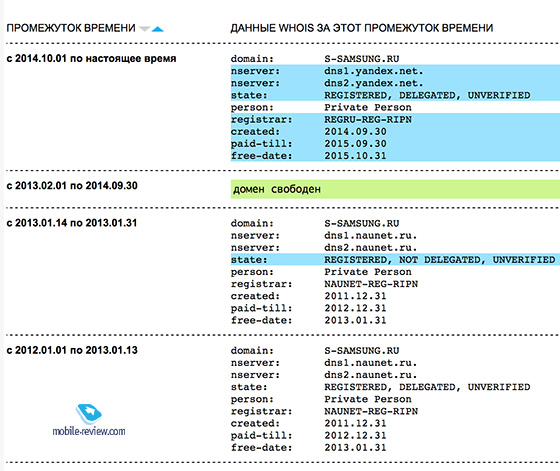This screenshot has width=560, height=471.
Task: Sort ascending with the blue up arrow
Action: pyautogui.click(x=158, y=29)
